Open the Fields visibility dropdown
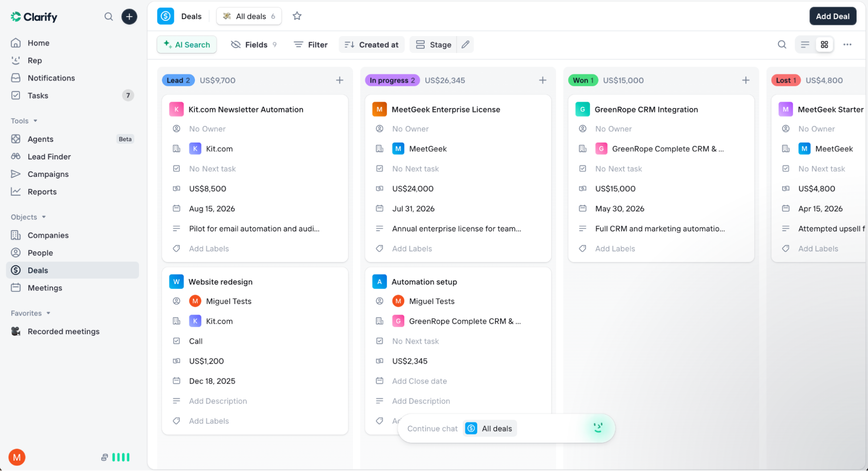Screen dimensions: 868x471 [x=254, y=45]
